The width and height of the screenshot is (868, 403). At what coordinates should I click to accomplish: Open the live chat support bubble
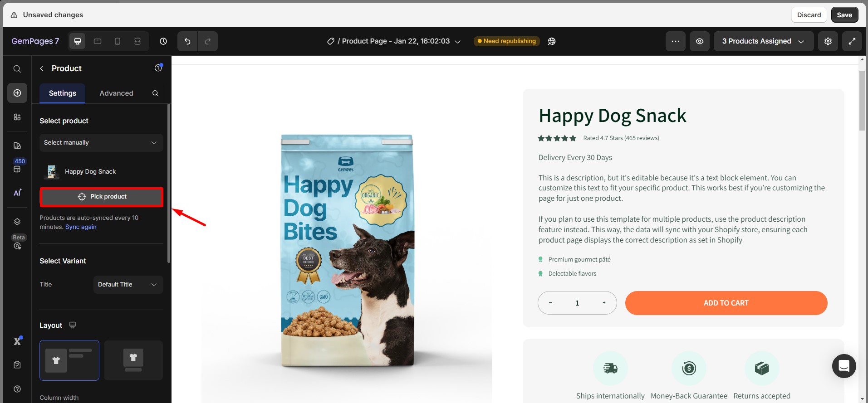click(844, 366)
